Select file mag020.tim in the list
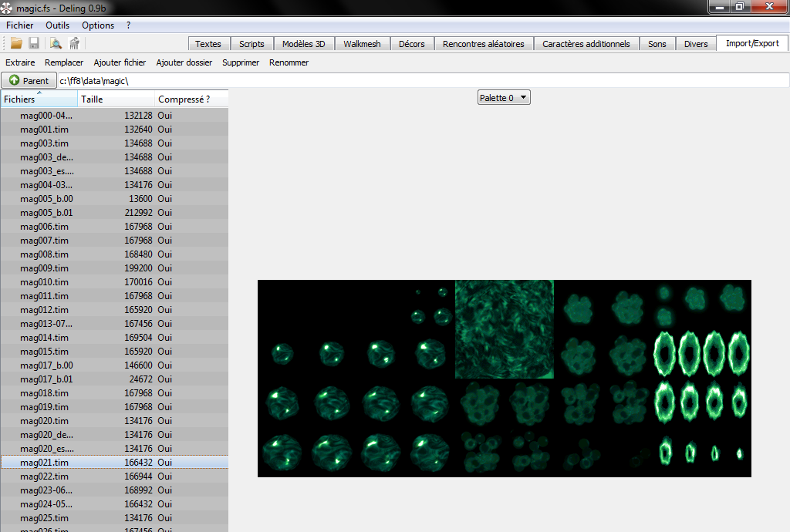The height and width of the screenshot is (532, 790). click(x=114, y=421)
